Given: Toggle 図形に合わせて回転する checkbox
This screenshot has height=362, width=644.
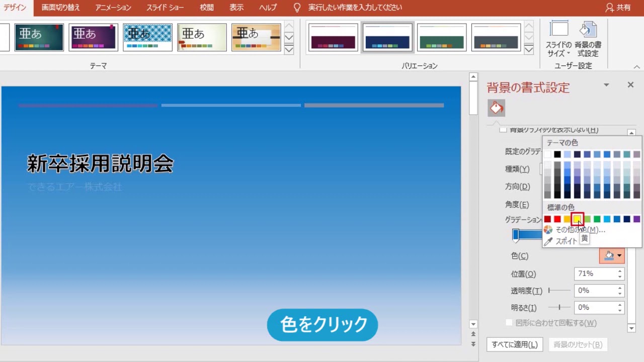Looking at the screenshot, I should pyautogui.click(x=509, y=323).
